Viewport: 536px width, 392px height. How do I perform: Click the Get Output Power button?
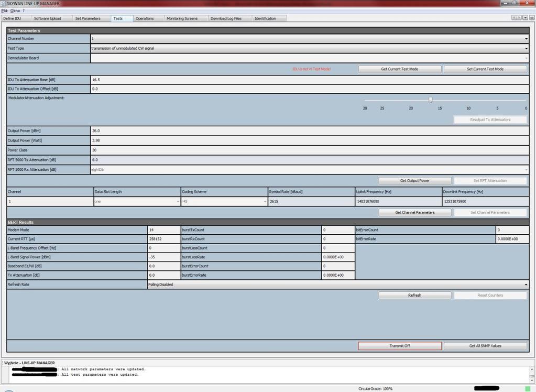[x=414, y=181]
